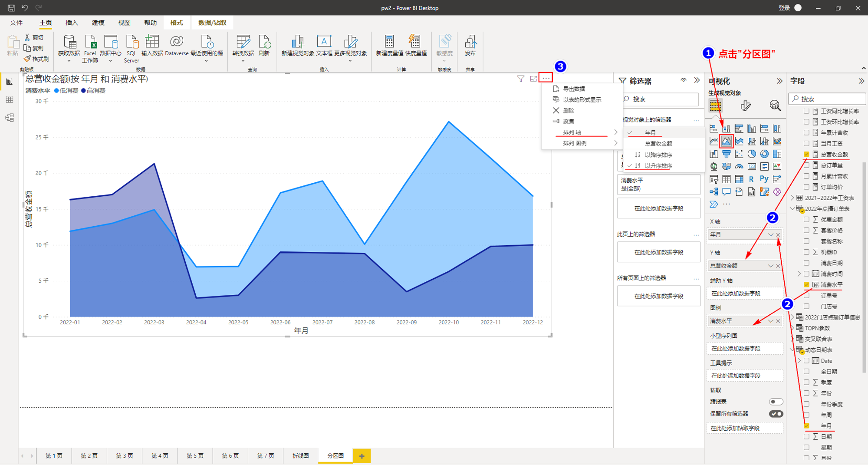This screenshot has width=868, height=465.
Task: Click the 刷新 ribbon button
Action: [x=264, y=46]
